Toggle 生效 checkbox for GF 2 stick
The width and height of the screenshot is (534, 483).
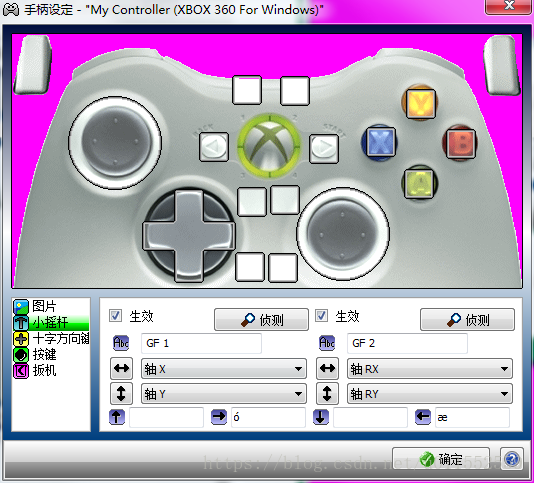(321, 315)
